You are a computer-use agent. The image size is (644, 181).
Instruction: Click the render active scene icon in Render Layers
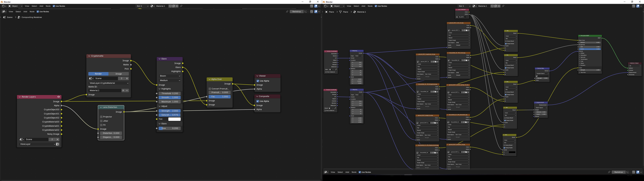(x=58, y=144)
